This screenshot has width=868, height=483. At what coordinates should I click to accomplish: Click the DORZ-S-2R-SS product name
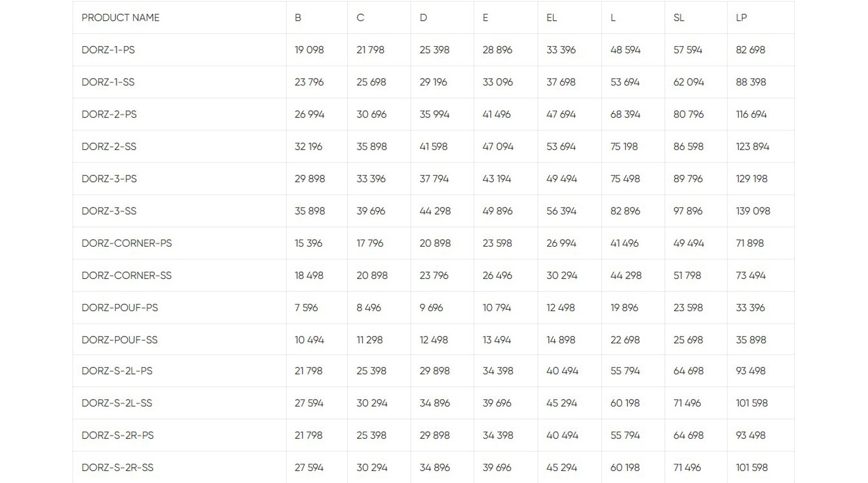(x=117, y=467)
